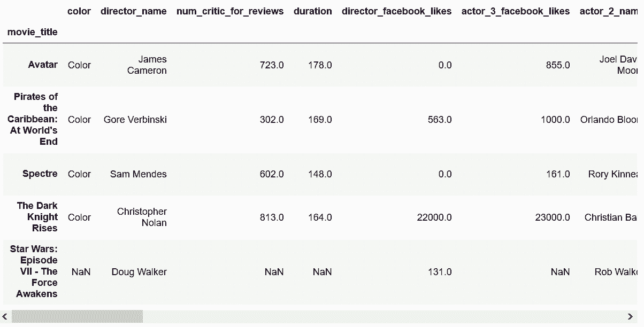This screenshot has width=644, height=327.
Task: Click the 131.0 director likes cell
Action: click(x=439, y=272)
